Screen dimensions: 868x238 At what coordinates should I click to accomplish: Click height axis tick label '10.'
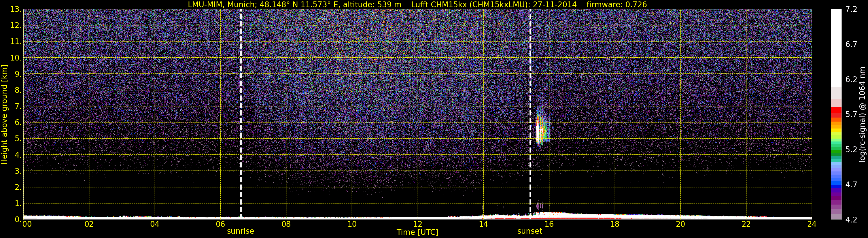(x=16, y=58)
